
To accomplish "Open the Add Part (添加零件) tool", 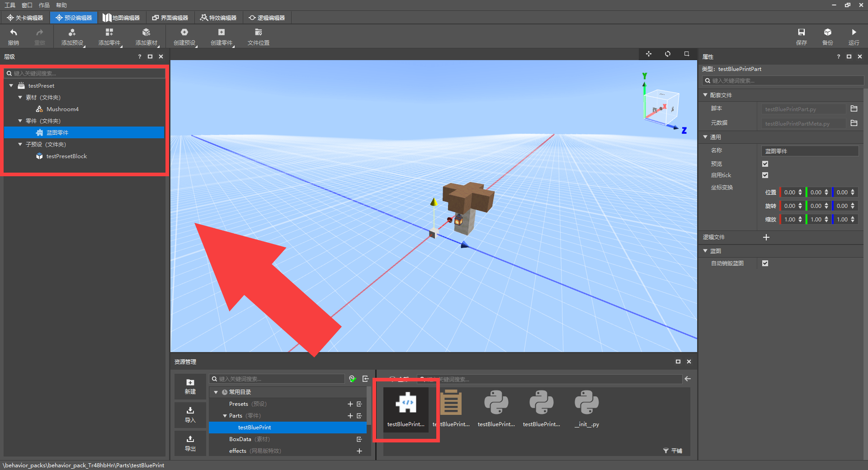I will point(109,37).
